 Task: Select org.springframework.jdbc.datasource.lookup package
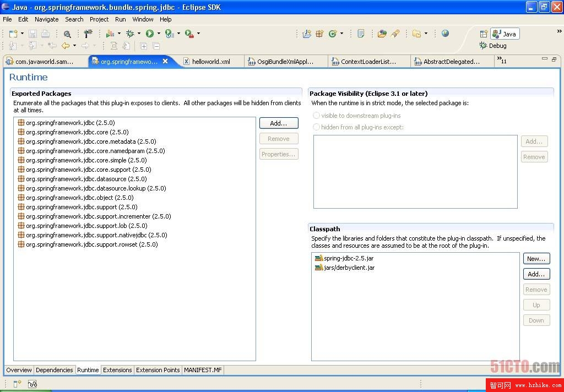tap(92, 188)
